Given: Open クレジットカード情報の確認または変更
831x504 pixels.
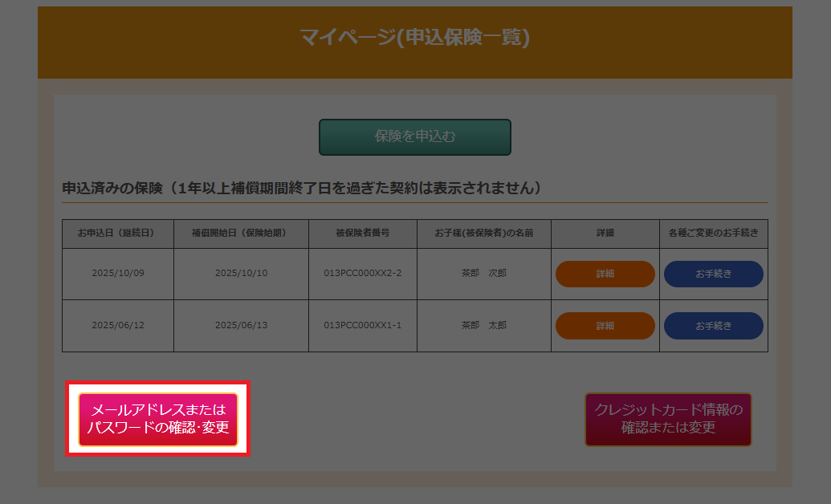Looking at the screenshot, I should (668, 419).
